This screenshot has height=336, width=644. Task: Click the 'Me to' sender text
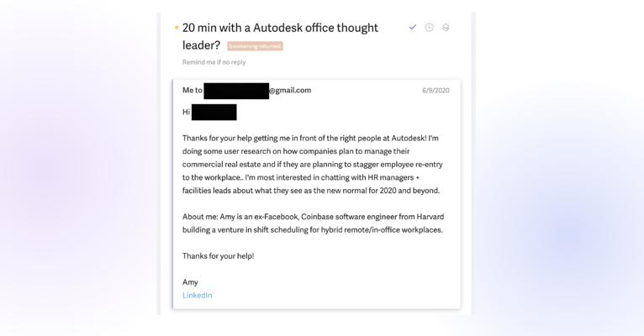point(192,90)
